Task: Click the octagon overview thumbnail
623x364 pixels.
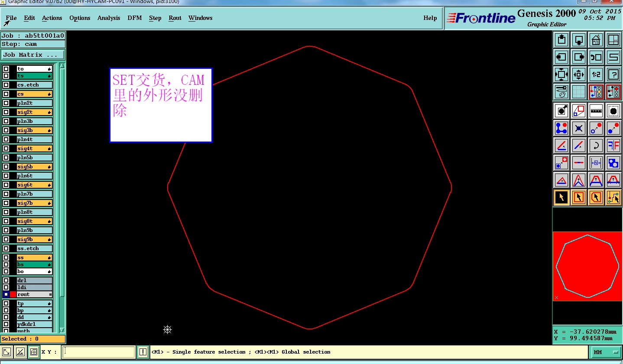Action: pyautogui.click(x=587, y=266)
